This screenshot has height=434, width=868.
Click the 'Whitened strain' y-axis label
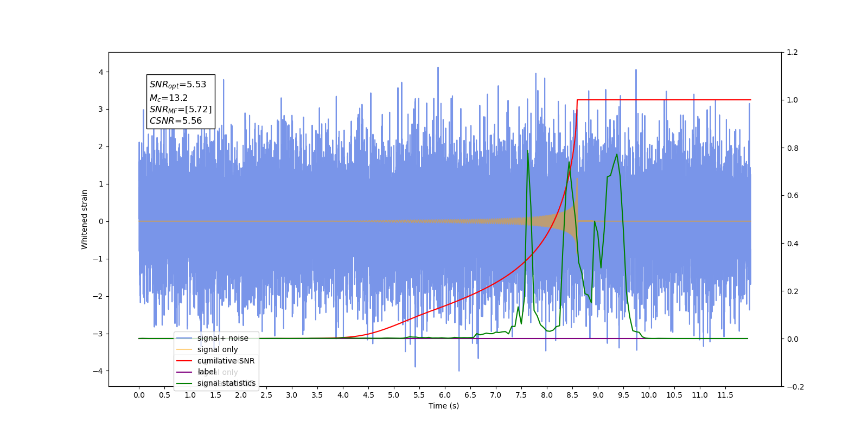click(x=85, y=219)
